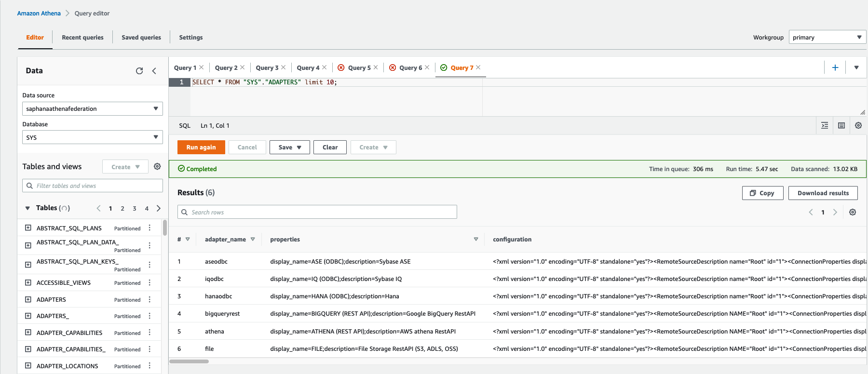Add a new query tab

coord(835,68)
